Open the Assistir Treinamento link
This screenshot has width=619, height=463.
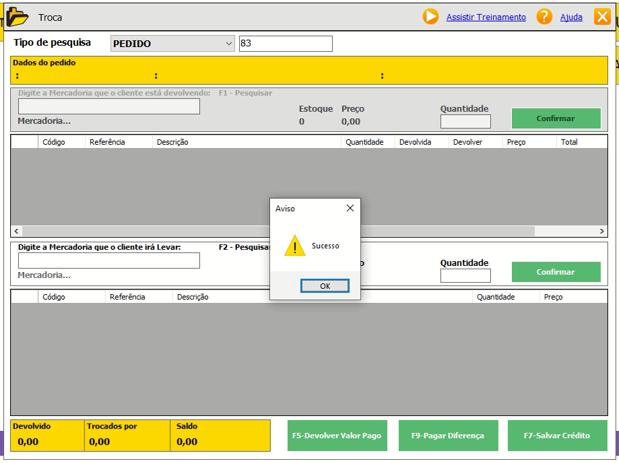point(485,18)
